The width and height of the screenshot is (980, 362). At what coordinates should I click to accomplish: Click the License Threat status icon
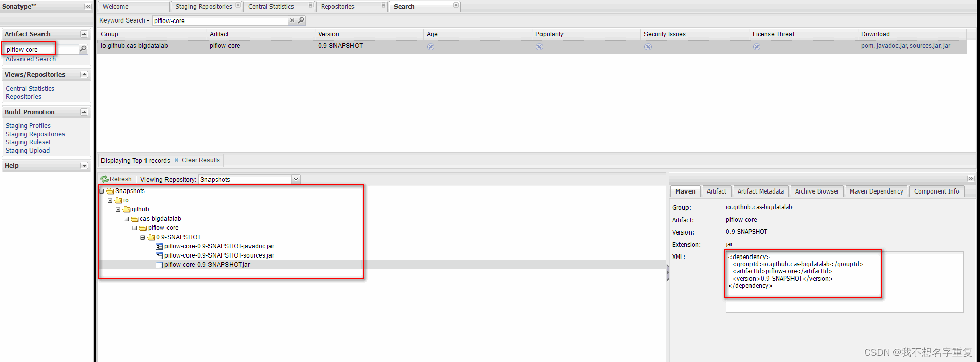pyautogui.click(x=757, y=47)
